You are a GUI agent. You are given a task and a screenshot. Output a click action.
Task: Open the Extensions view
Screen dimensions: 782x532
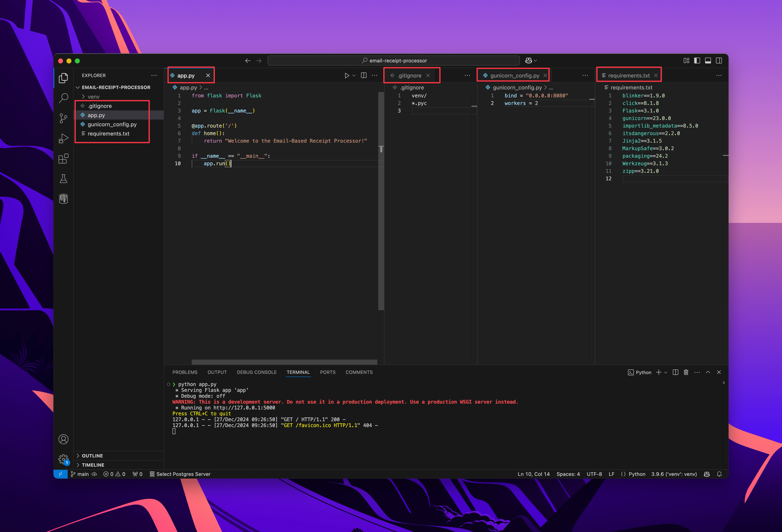63,159
